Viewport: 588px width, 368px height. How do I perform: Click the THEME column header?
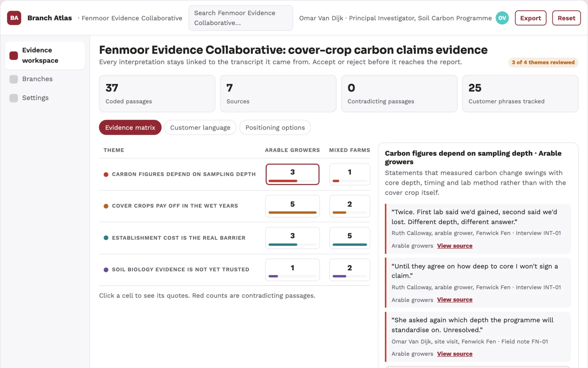click(114, 150)
